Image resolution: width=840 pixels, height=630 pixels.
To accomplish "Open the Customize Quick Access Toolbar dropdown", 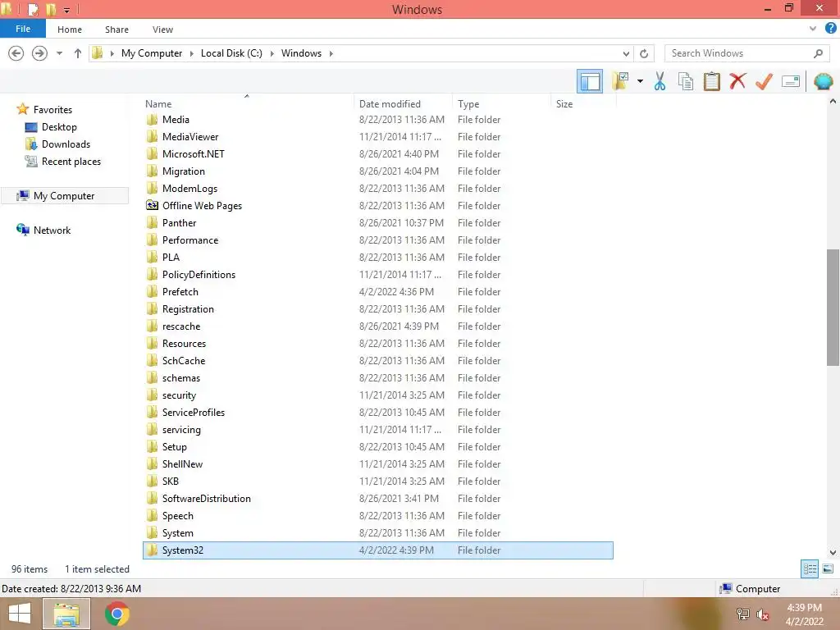I will coord(67,10).
